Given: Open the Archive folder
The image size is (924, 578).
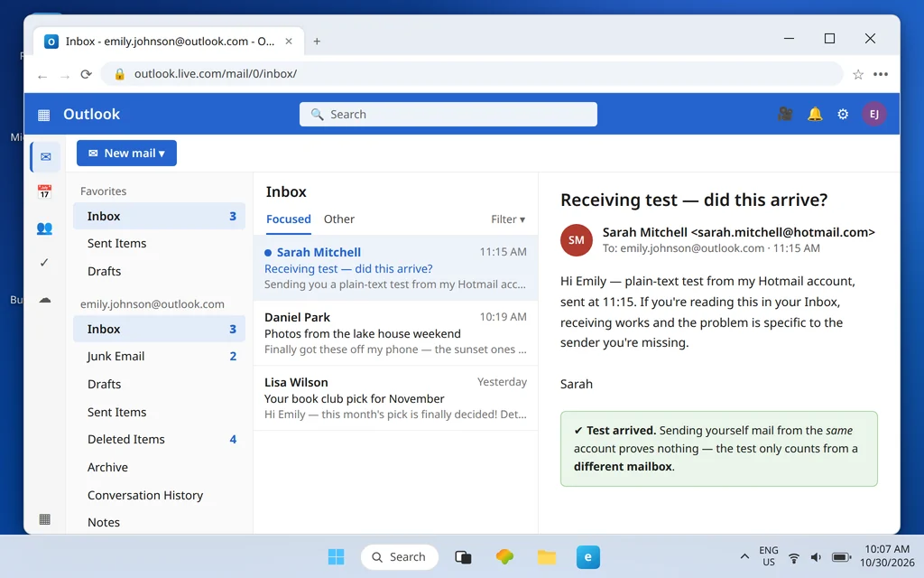Looking at the screenshot, I should click(x=159, y=467).
